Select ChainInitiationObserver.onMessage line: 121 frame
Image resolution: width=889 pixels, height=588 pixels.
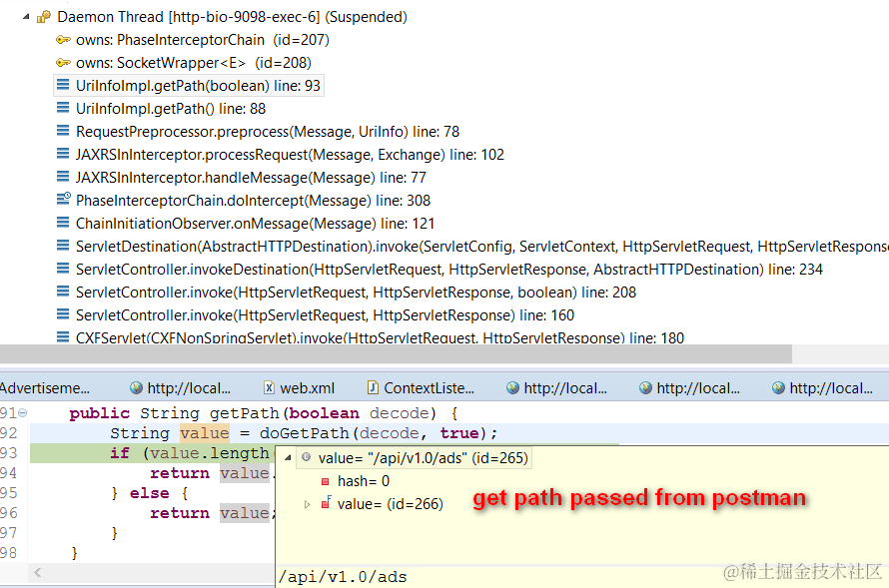pyautogui.click(x=255, y=224)
